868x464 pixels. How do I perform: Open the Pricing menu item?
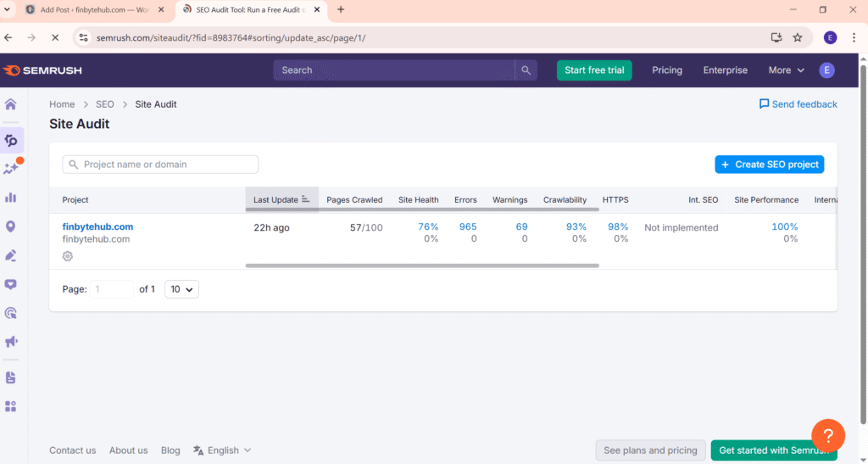(666, 70)
